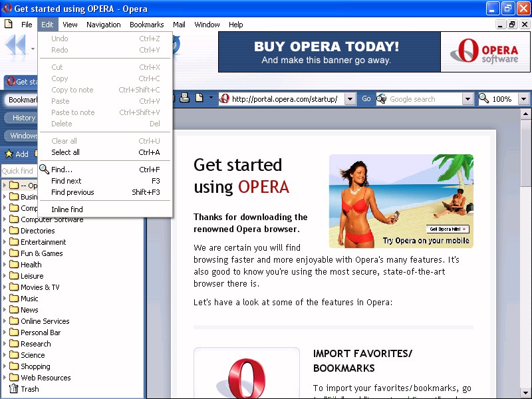Click the blank document icon beside Print
The image size is (532, 399).
199,98
